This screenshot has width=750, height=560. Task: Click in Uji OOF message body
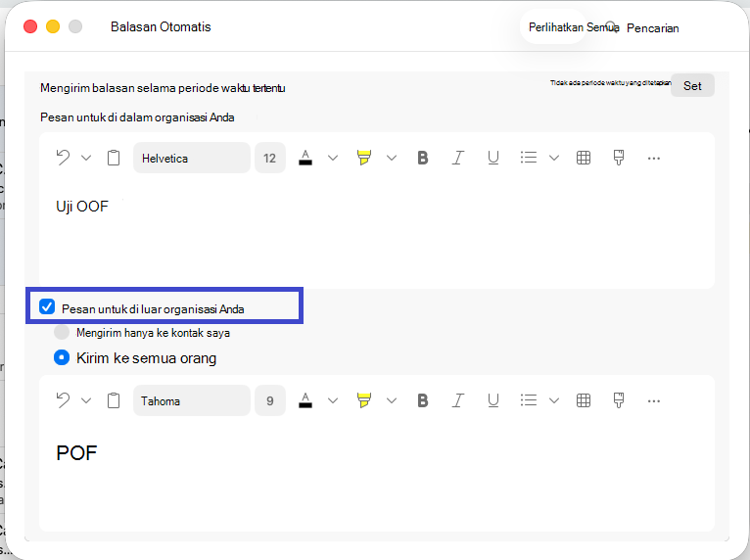tap(377, 232)
